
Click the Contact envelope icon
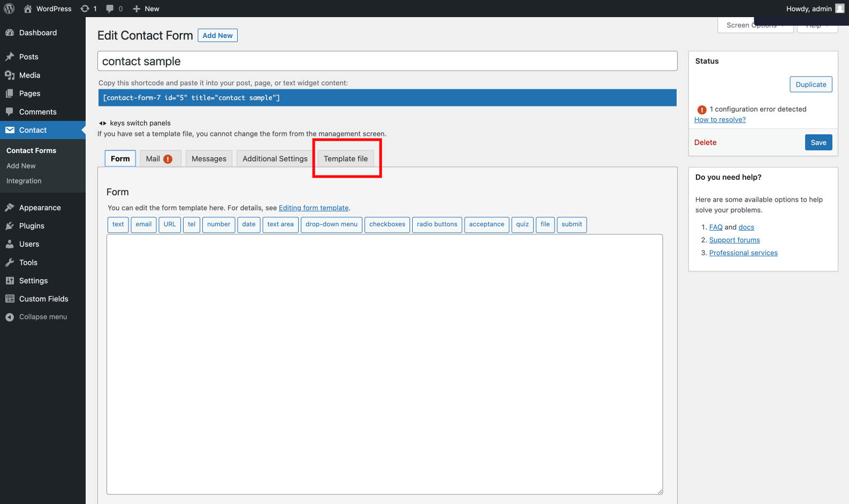[10, 130]
